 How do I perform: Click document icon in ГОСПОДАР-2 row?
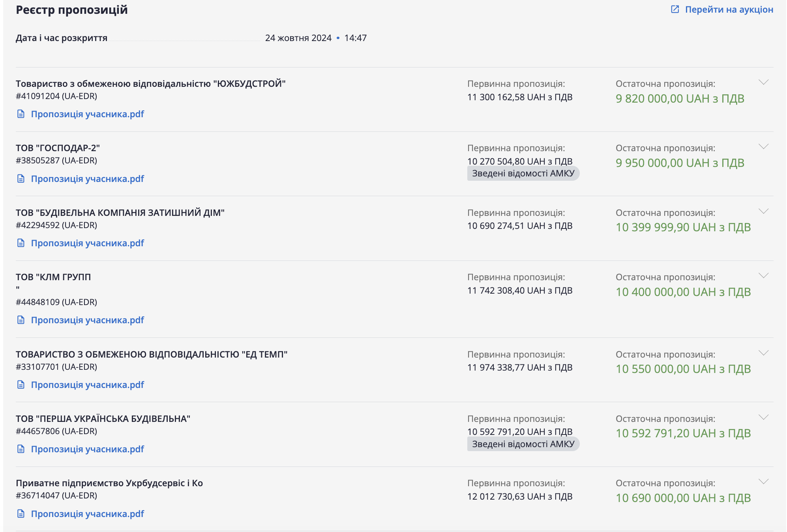pyautogui.click(x=21, y=179)
